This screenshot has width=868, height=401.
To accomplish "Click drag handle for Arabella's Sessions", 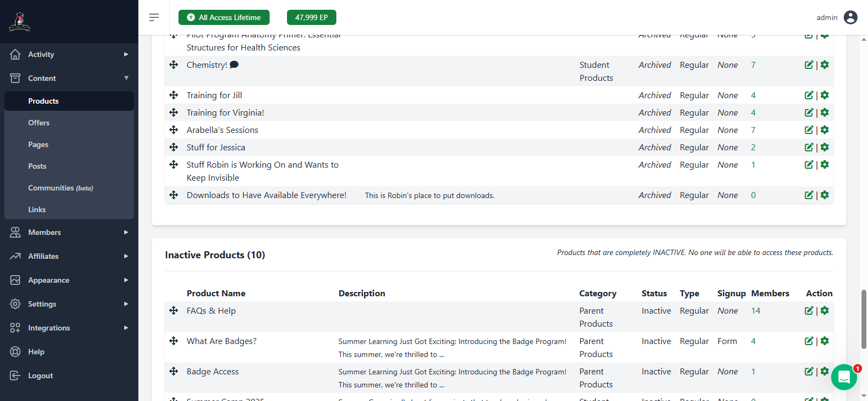I will click(174, 130).
